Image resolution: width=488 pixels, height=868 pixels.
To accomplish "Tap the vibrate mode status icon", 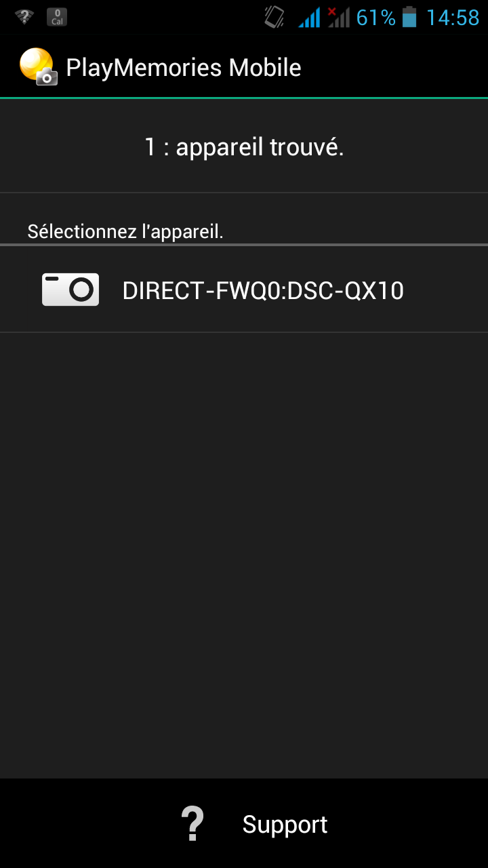I will [x=274, y=17].
